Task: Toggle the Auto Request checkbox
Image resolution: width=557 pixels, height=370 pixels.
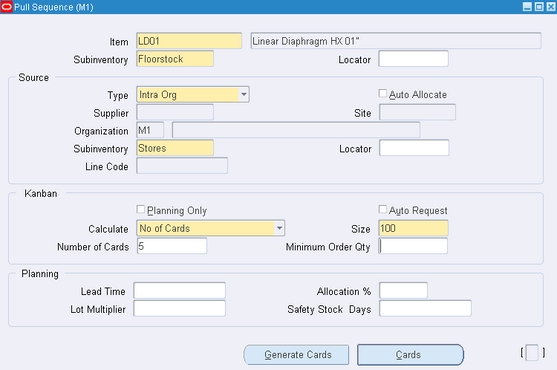Action: click(x=383, y=210)
